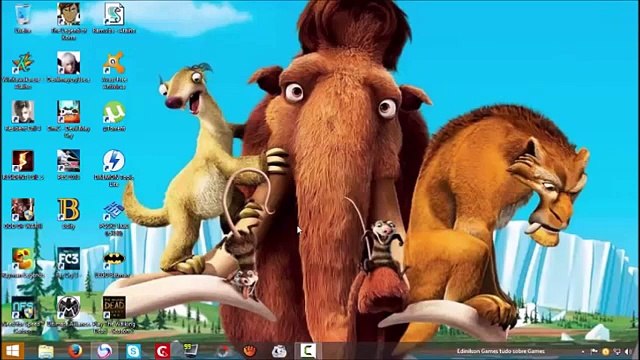Click the Windows Start button

click(12, 351)
